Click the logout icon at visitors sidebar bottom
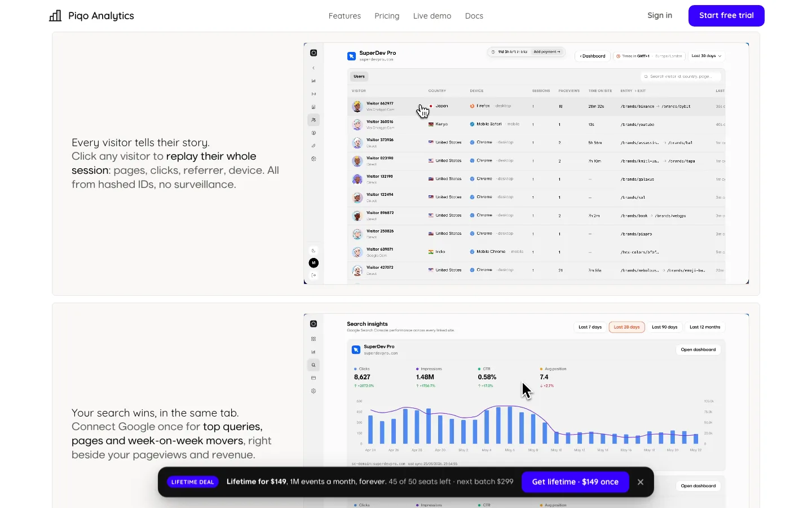This screenshot has height=508, width=812. click(314, 275)
